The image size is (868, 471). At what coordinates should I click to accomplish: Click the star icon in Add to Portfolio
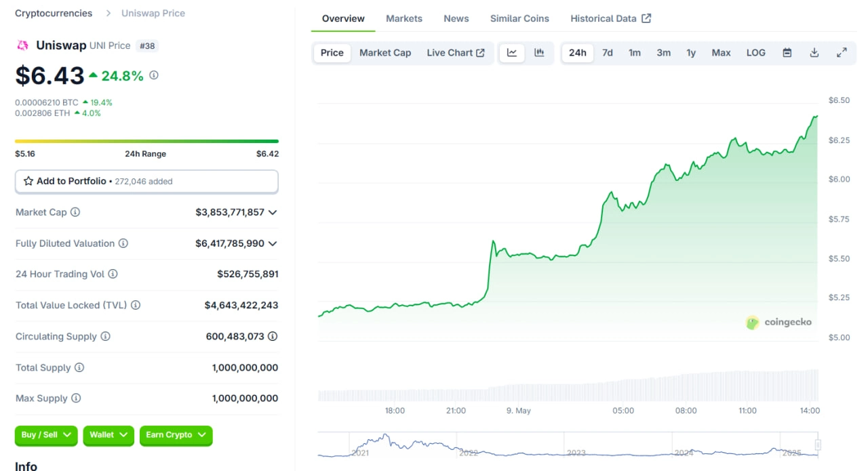[28, 181]
